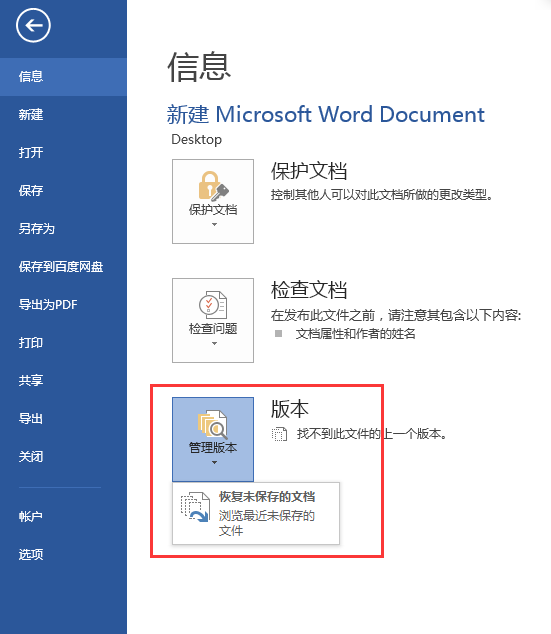551x634 pixels.
Task: Click 保存到百度网盘 in the sidebar
Action: 63,266
